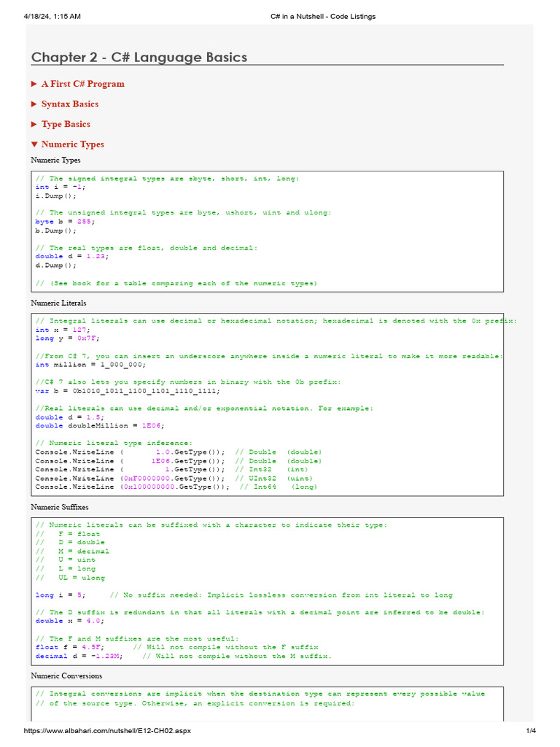Click the binary literal 'var b = 0b1010_1011...' line
Screen dimensions: 560x747
coord(128,391)
